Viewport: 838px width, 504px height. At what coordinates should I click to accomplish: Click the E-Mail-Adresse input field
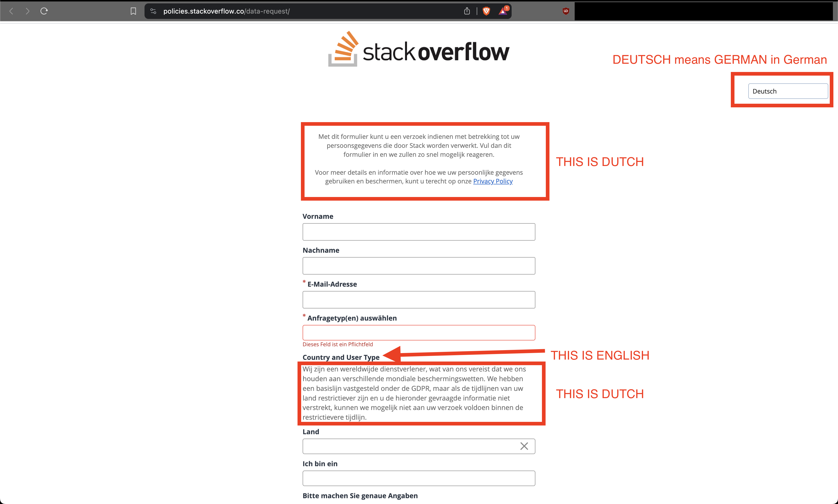[x=419, y=299]
